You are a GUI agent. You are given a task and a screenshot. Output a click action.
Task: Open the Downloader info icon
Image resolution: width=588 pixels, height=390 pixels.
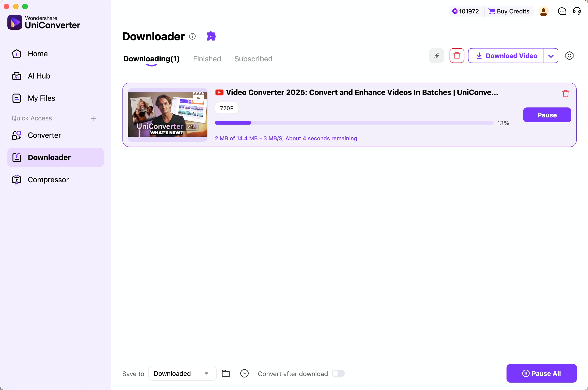192,37
